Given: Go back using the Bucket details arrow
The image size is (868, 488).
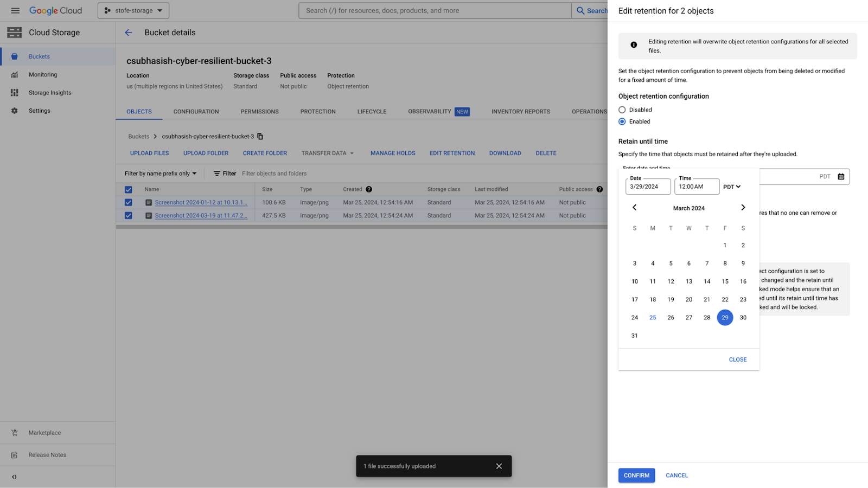Looking at the screenshot, I should click(x=129, y=33).
